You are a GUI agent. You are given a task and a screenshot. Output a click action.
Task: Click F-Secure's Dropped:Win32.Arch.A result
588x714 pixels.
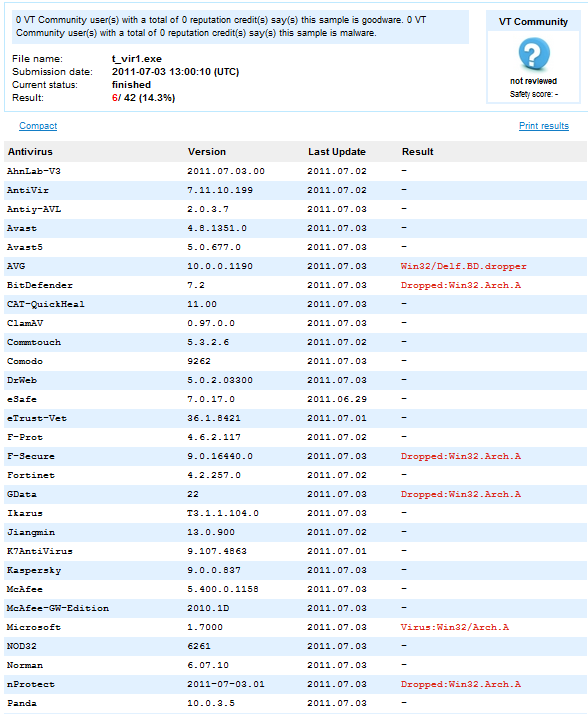coord(461,456)
